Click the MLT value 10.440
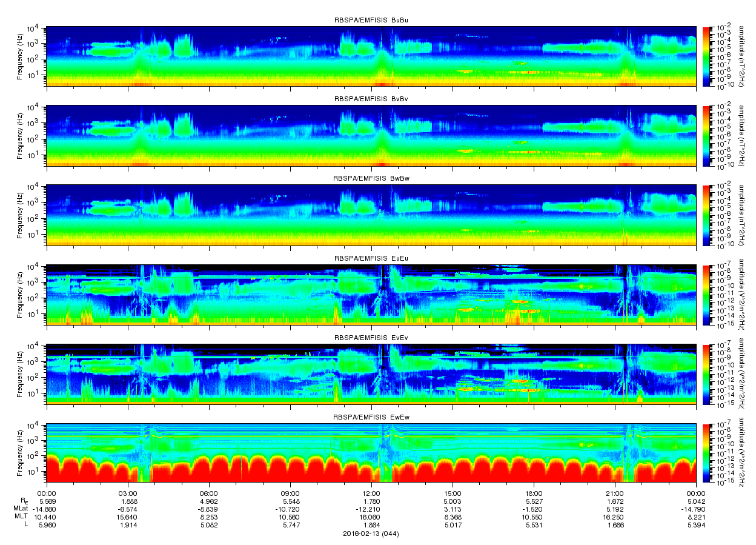The height and width of the screenshot is (545, 756). (x=47, y=516)
